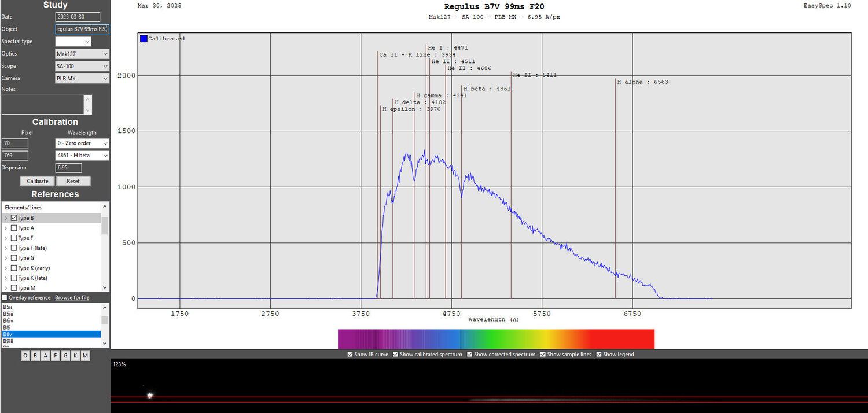868x413 pixels.
Task: Click the A spectral class button
Action: click(x=45, y=356)
